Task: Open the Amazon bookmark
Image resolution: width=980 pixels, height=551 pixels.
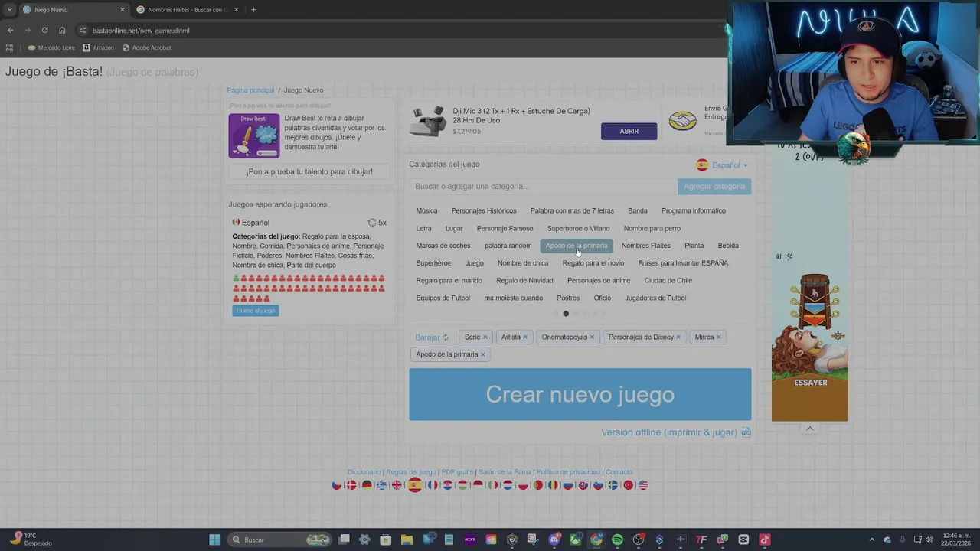Action: click(98, 47)
